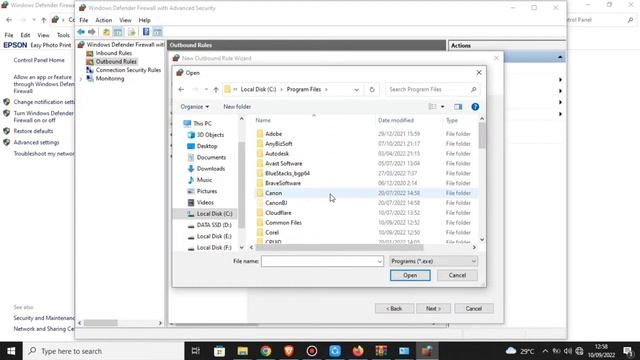
Task: Launch Firefox from the taskbar
Action: coord(358,351)
